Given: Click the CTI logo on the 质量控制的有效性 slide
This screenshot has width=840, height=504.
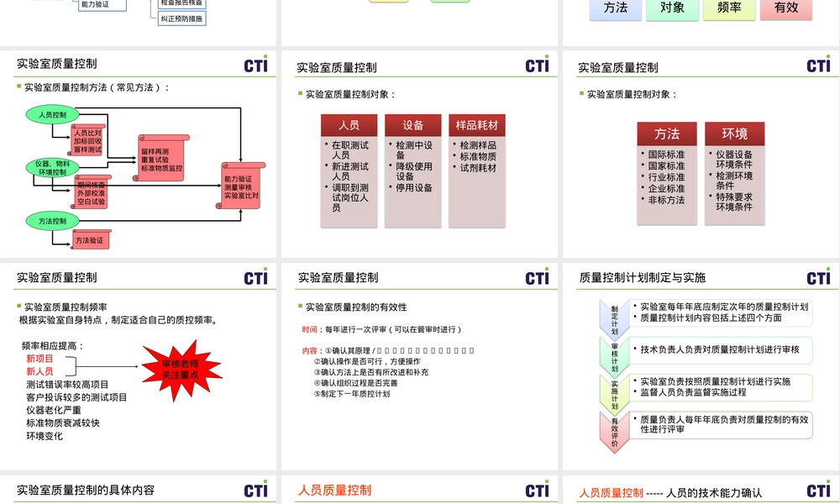Looking at the screenshot, I should (537, 277).
